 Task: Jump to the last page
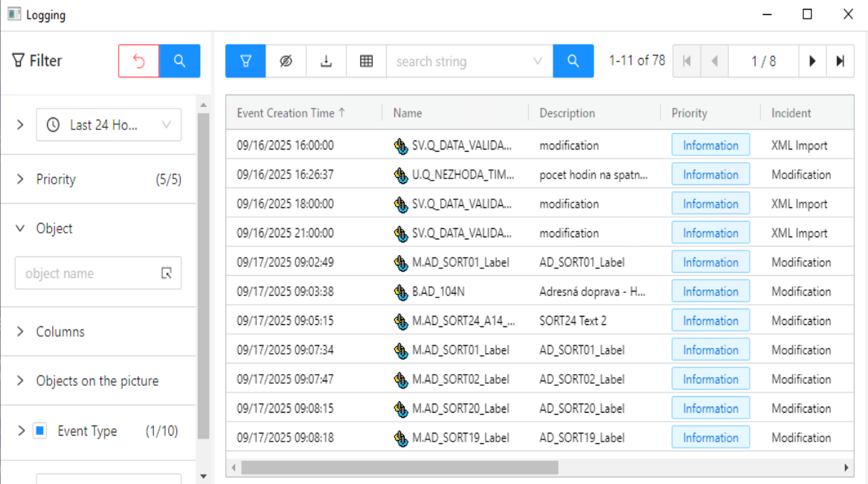tap(840, 61)
